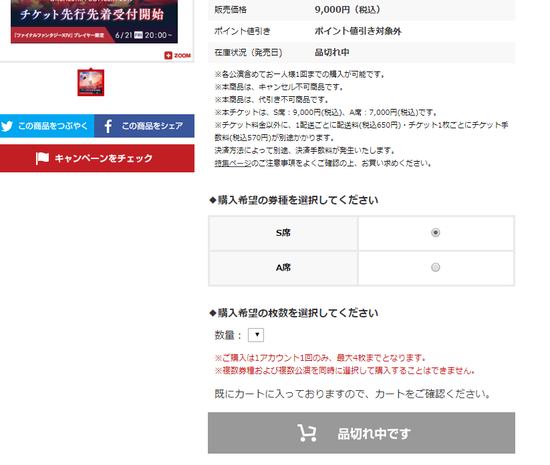The image size is (550, 465).
Task: Select the S席 radio button
Action: click(435, 232)
